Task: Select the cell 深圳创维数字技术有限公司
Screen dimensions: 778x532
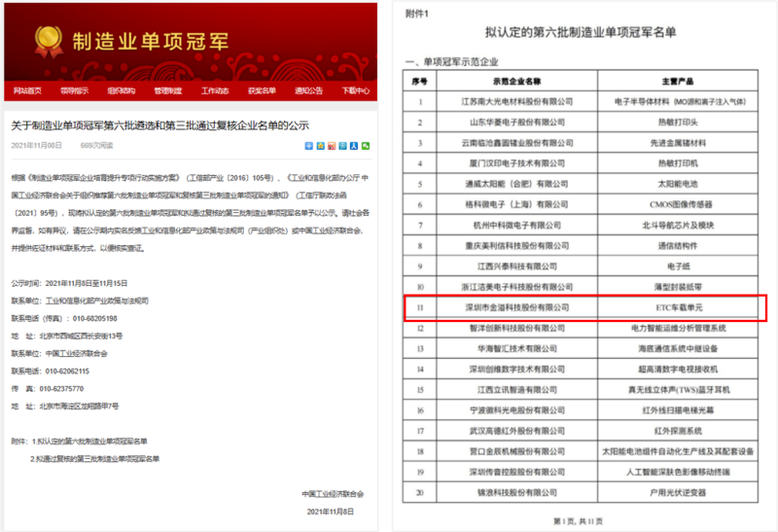Action: [x=517, y=370]
